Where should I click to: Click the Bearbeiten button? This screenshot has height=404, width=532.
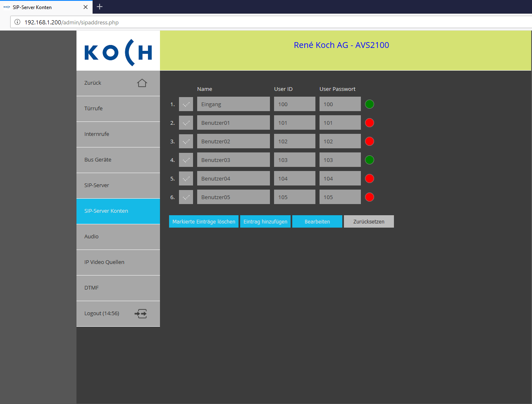point(317,221)
